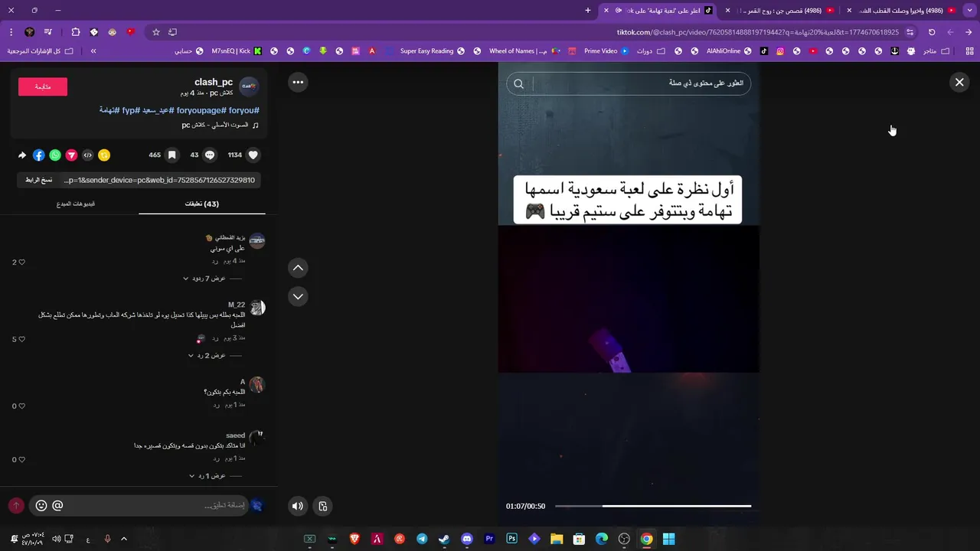
Task: Open the كل الإشارات المرجعية all bookmarks folder
Action: [x=40, y=51]
